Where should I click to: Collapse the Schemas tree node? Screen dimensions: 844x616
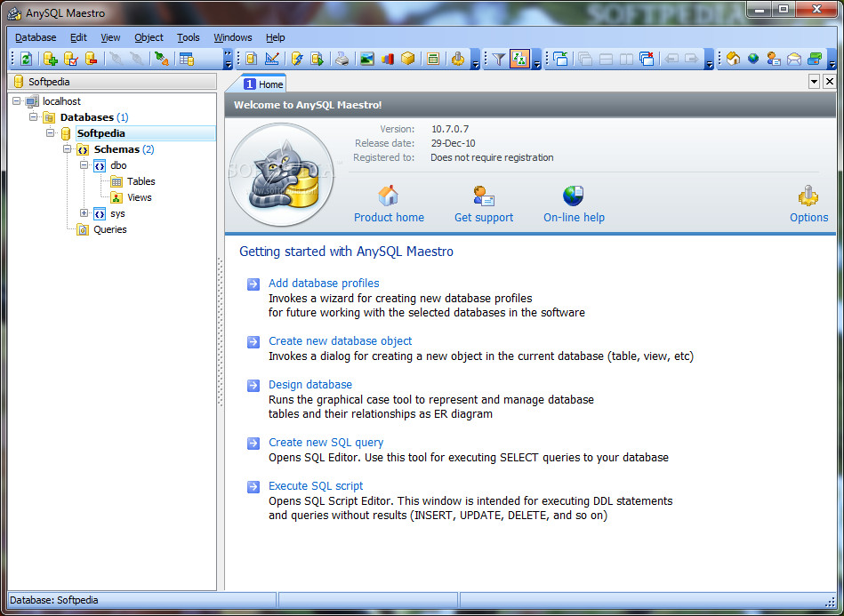(67, 149)
